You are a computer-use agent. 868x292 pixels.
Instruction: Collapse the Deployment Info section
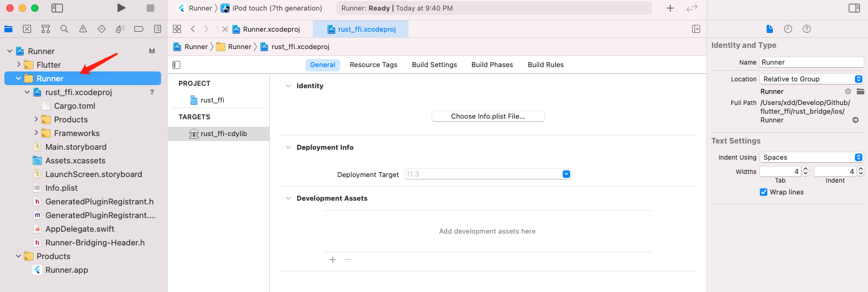click(288, 147)
